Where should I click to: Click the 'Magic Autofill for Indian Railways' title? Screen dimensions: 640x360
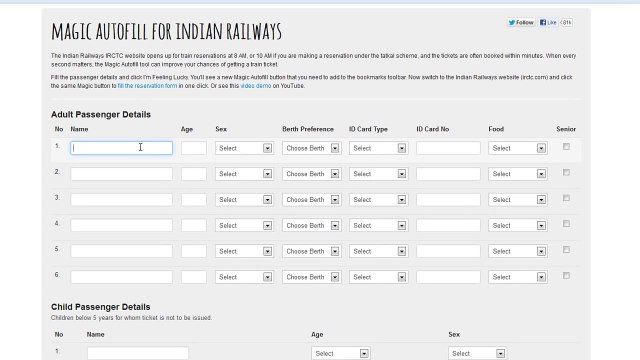tap(167, 31)
